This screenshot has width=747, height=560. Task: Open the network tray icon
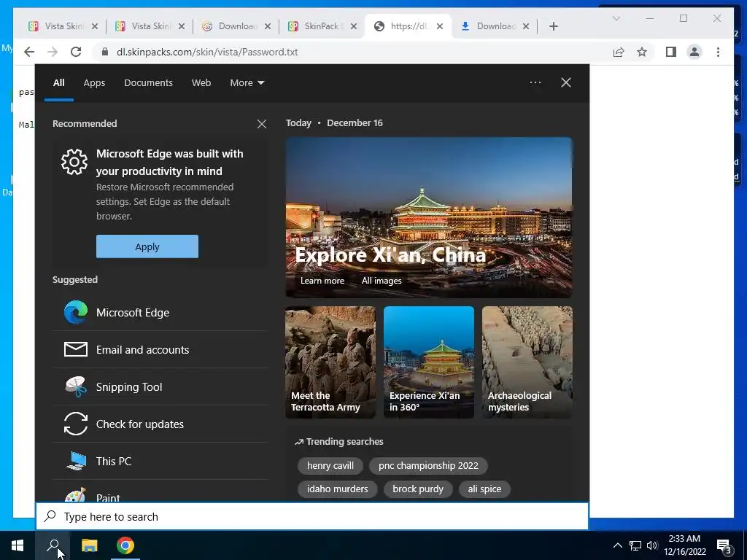635,545
